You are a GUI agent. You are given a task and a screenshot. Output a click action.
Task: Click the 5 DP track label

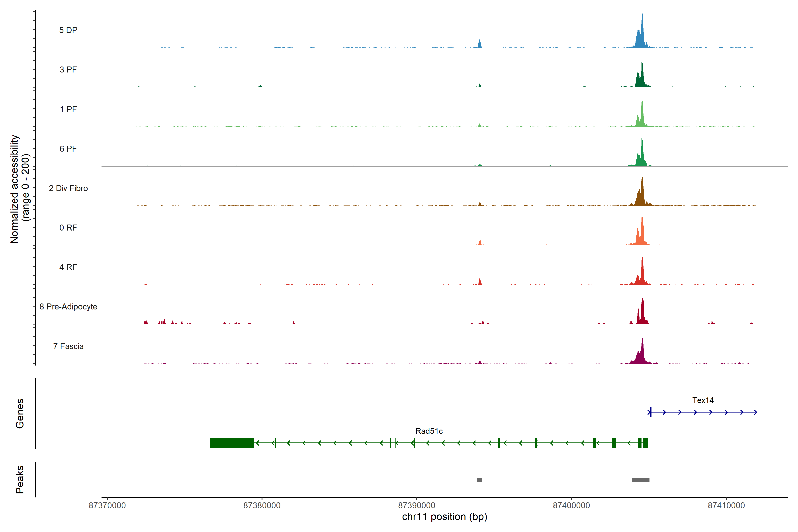(x=68, y=30)
